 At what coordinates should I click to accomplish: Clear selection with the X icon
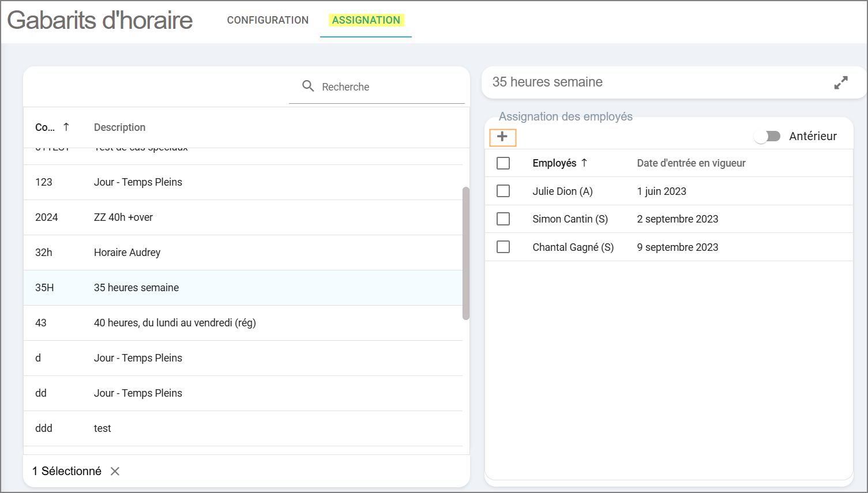tap(115, 472)
